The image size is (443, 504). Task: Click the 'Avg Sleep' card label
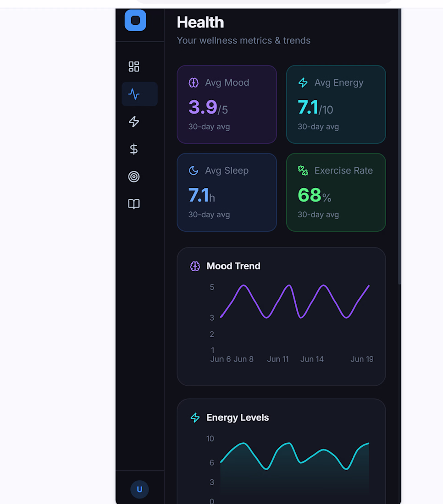point(227,170)
